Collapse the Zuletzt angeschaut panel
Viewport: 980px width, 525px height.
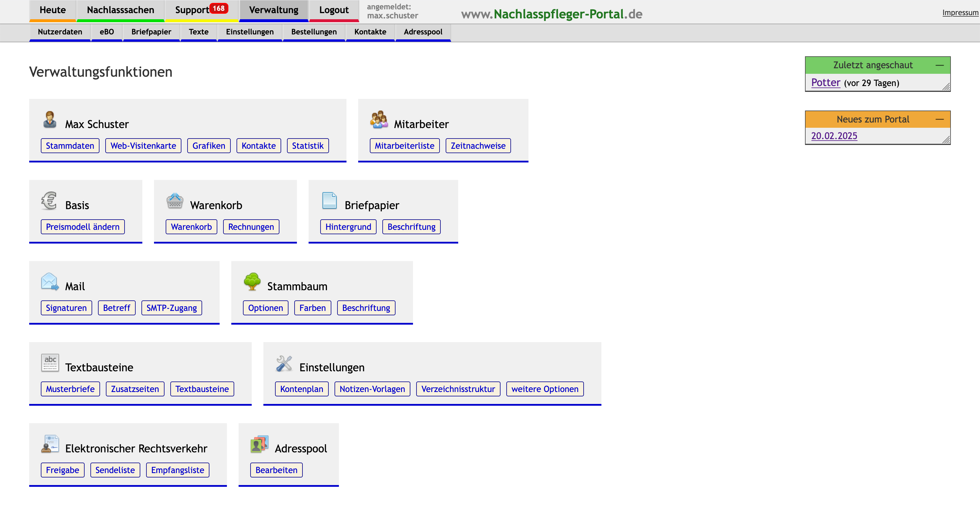click(939, 65)
